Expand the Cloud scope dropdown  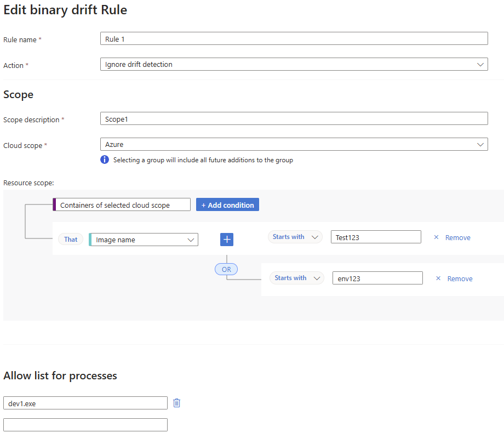(294, 144)
